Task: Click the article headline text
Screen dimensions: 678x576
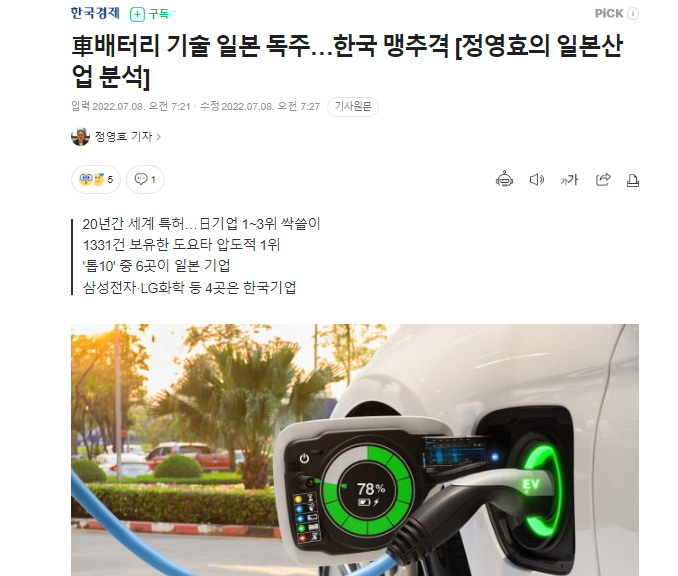Action: coord(347,61)
